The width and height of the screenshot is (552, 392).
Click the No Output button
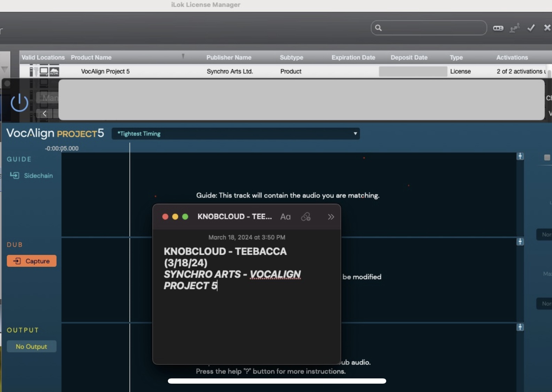click(32, 347)
